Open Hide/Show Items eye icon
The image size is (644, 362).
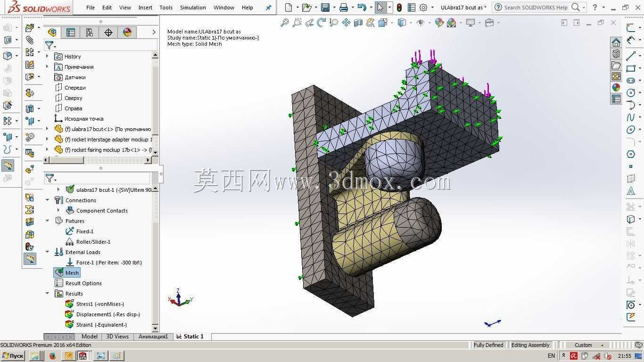[x=421, y=23]
